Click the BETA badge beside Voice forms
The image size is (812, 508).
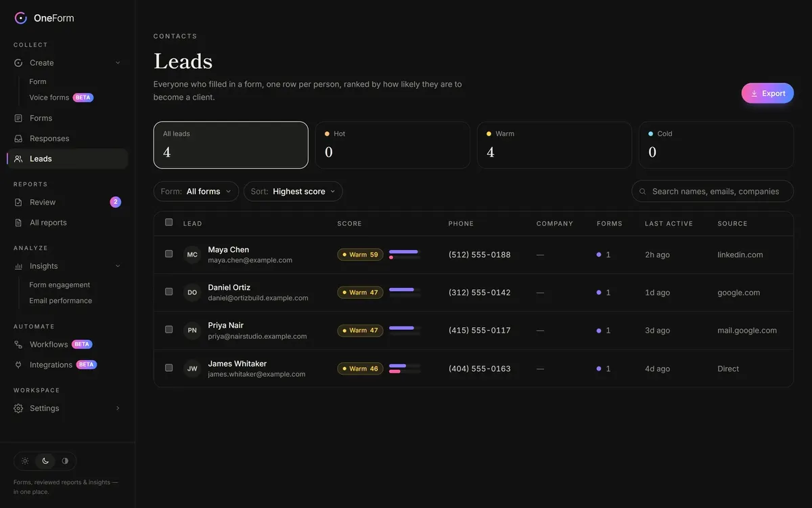pos(83,98)
